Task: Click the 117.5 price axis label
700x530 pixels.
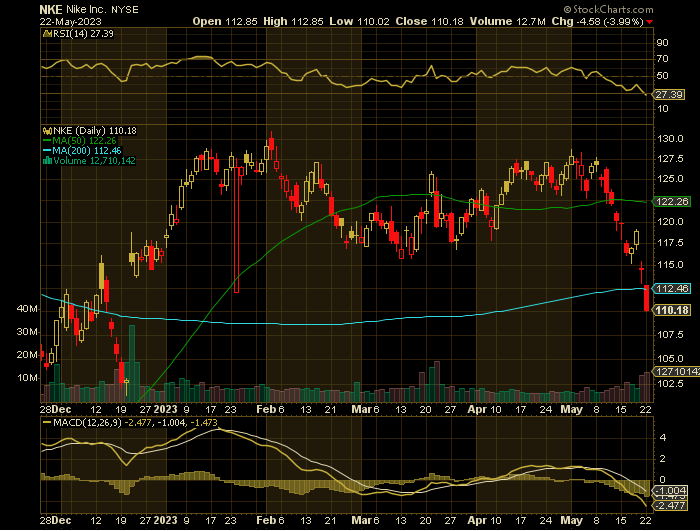Action: [670, 243]
